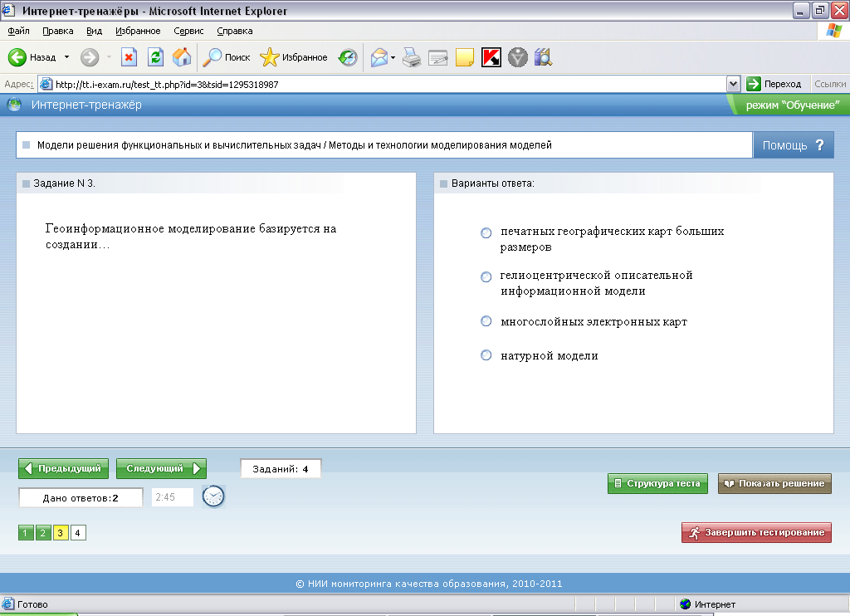Open Forward button history dropdown arrow

click(x=109, y=57)
